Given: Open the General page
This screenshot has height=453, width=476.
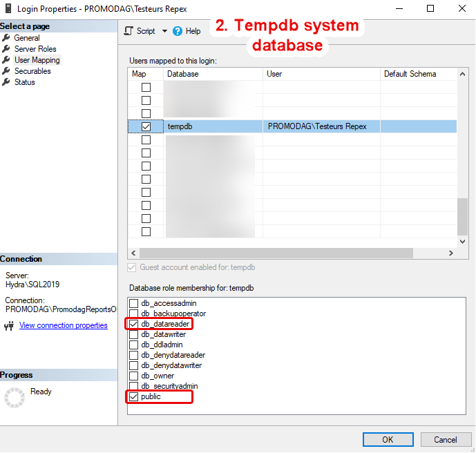Looking at the screenshot, I should [x=27, y=38].
